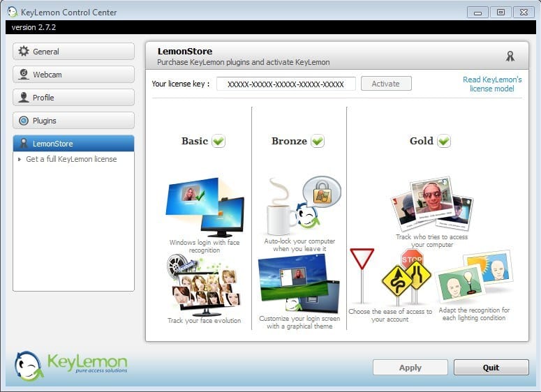541x392 pixels.
Task: Click the KeyLemon logo at bottom left
Action: tap(71, 365)
